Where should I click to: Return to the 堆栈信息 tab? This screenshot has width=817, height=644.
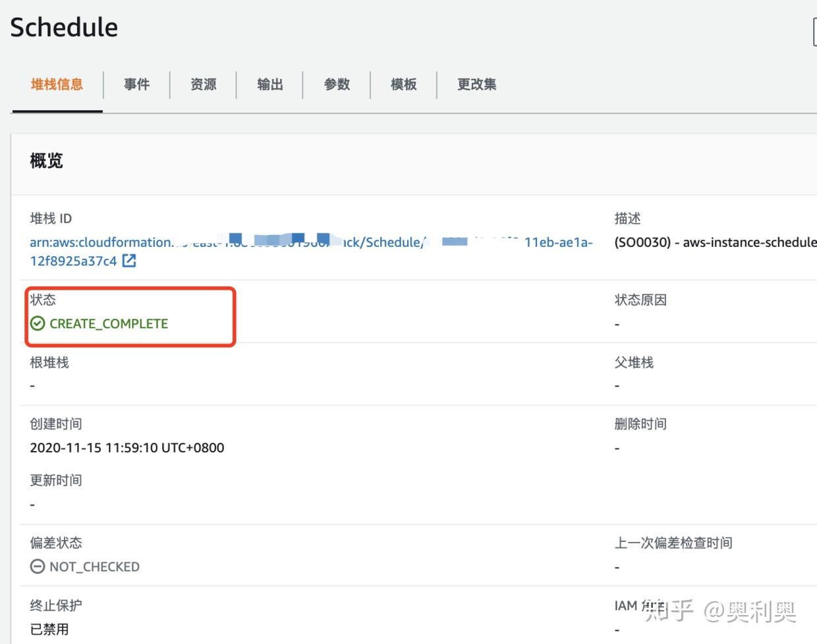coord(57,84)
